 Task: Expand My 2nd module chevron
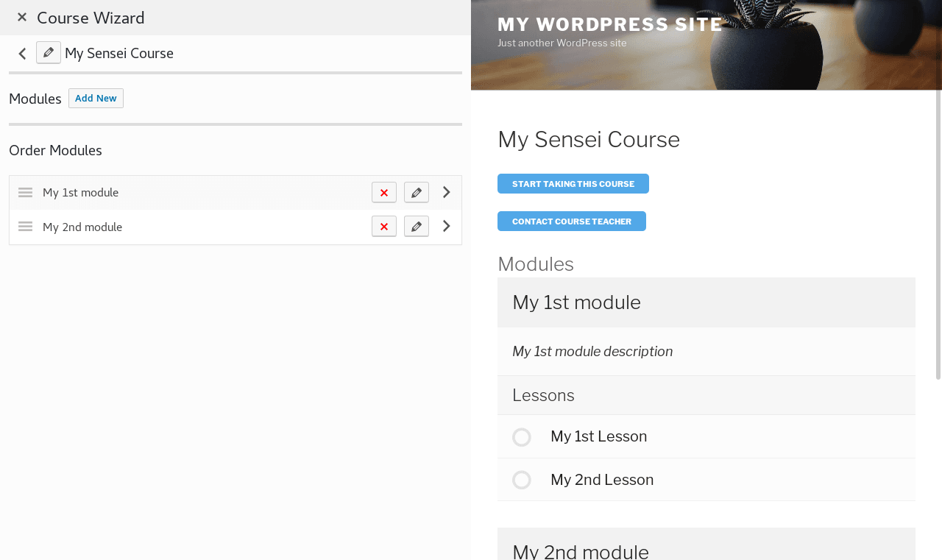(446, 227)
